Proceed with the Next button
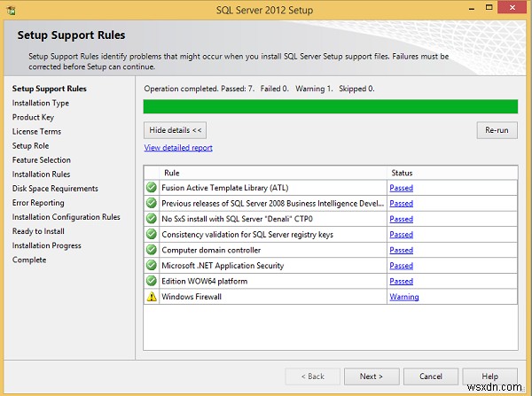This screenshot has width=532, height=396. click(x=372, y=377)
